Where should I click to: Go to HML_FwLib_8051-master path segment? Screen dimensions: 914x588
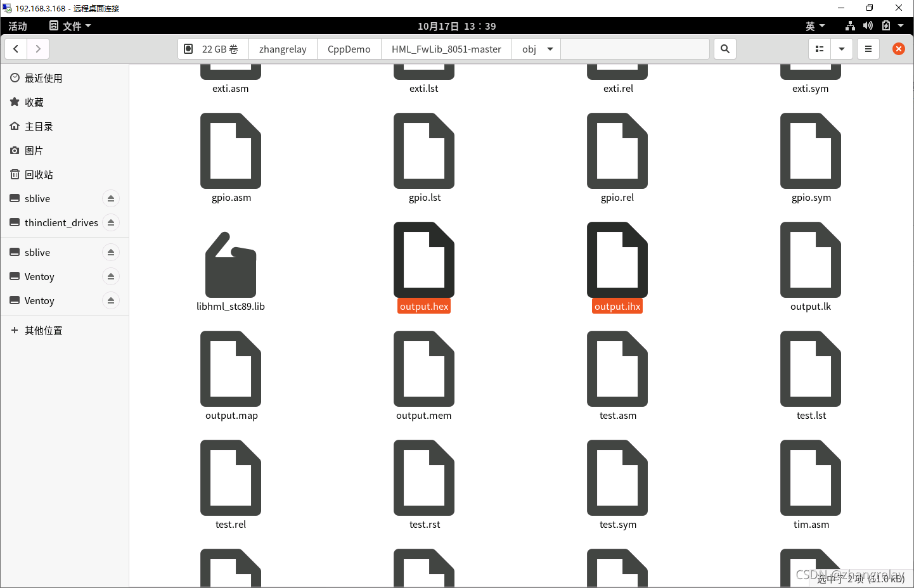446,49
